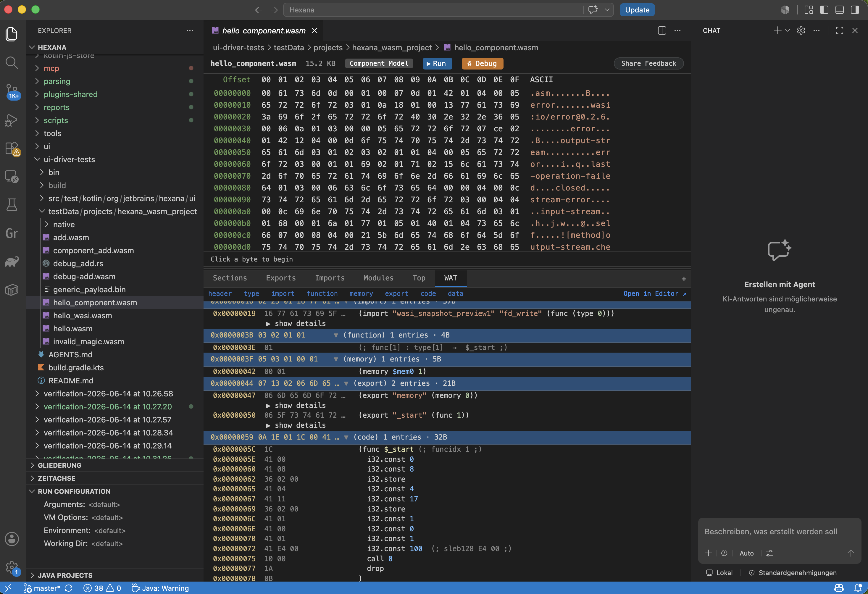Viewport: 868px width, 594px height.
Task: Open the Explorer view in activity bar
Action: click(x=12, y=34)
